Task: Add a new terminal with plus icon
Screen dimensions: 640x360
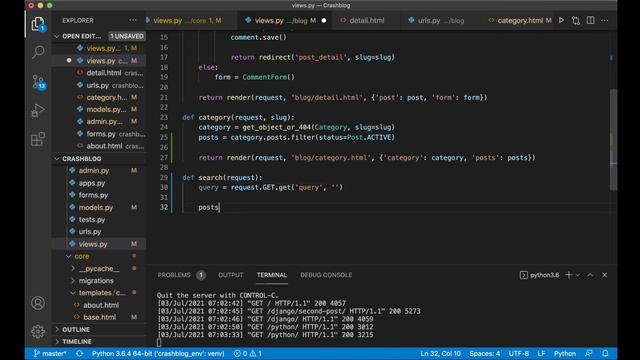Action: point(568,275)
